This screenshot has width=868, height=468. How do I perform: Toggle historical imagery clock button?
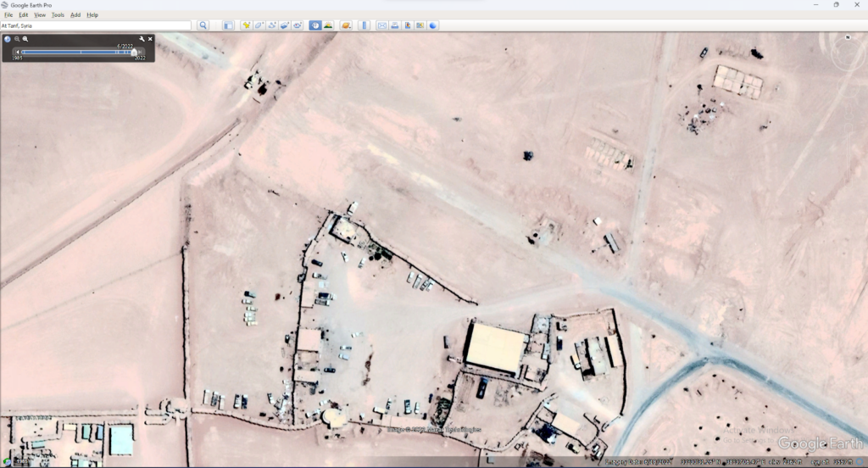(314, 25)
